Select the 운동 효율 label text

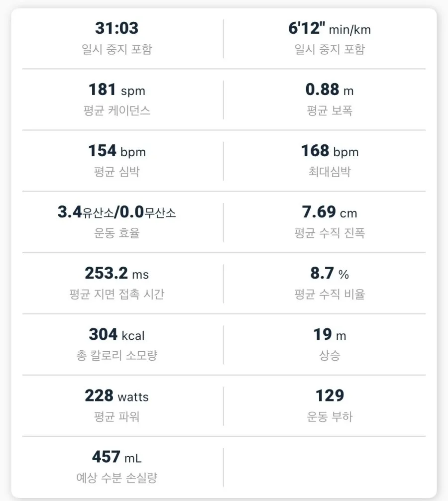(x=116, y=233)
